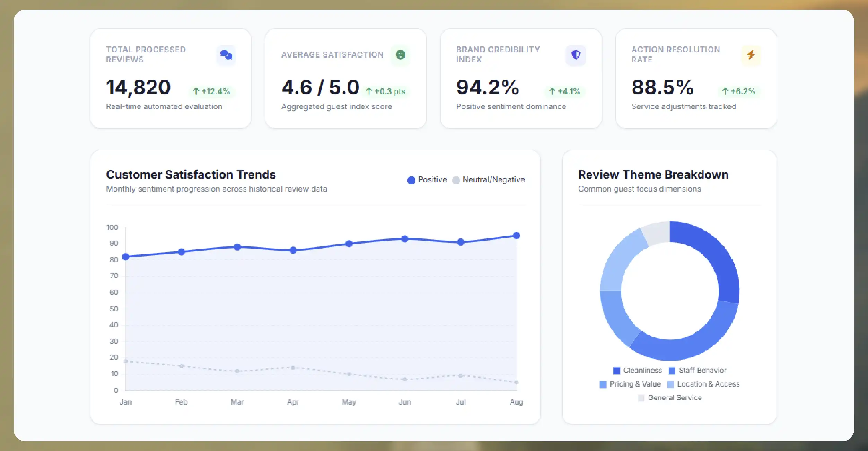Select the Jan data point on Positive line
The image size is (868, 451).
(x=126, y=257)
